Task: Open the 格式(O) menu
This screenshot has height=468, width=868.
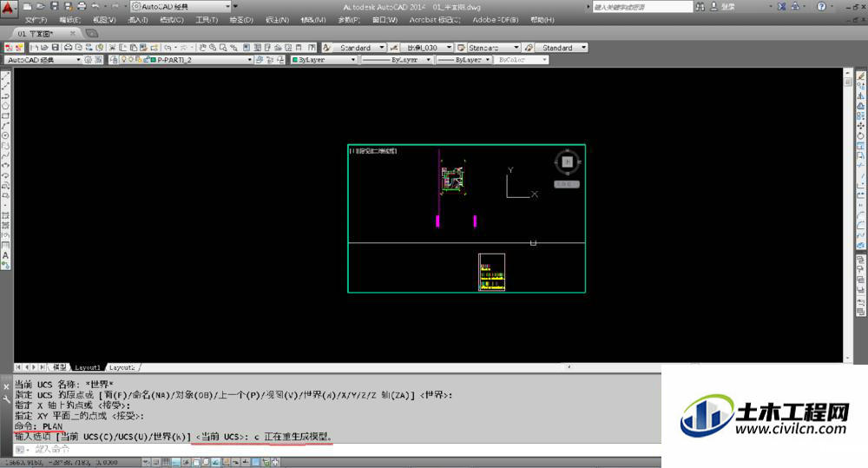Action: coord(172,19)
